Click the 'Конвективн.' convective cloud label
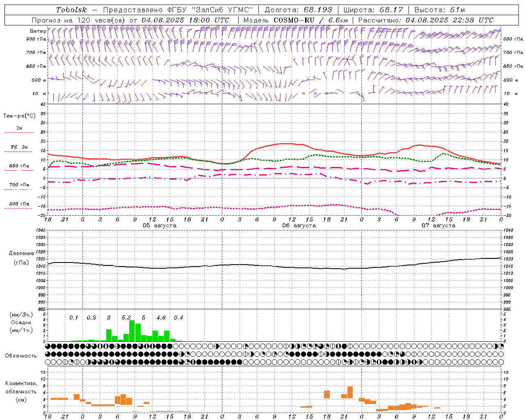Viewport: 525px width, 420px height. click(x=21, y=383)
